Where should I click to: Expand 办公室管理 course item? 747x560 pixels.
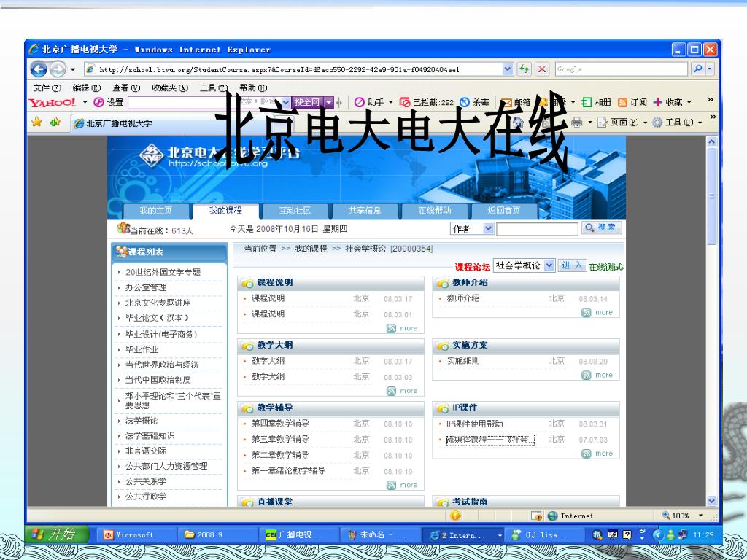[x=145, y=287]
